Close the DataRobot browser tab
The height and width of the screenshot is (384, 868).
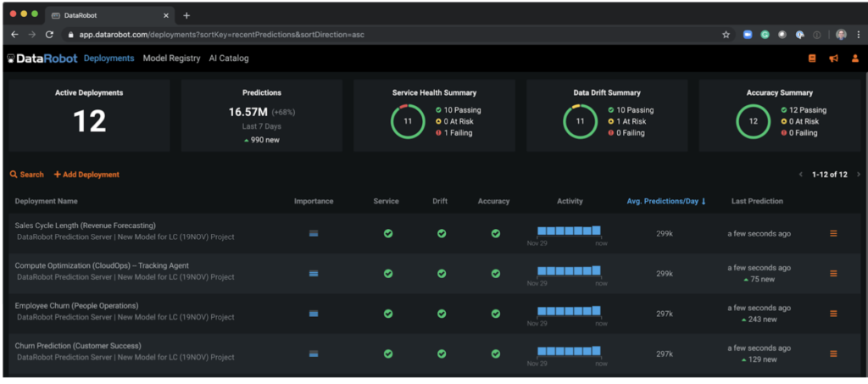pyautogui.click(x=167, y=15)
